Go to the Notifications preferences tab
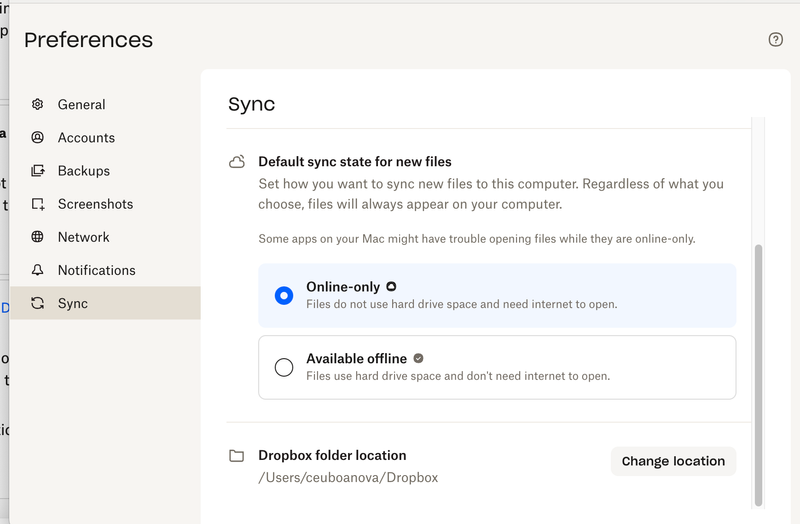This screenshot has height=524, width=800. (x=96, y=270)
